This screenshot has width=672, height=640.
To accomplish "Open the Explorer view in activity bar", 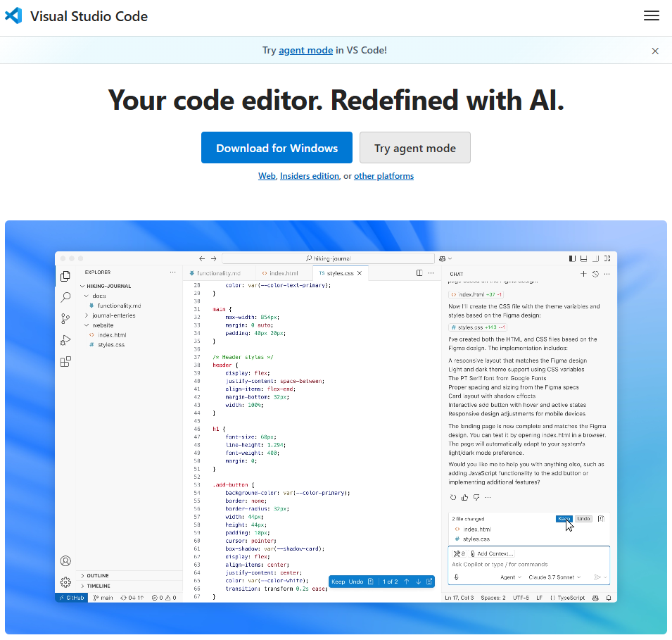I will point(65,276).
